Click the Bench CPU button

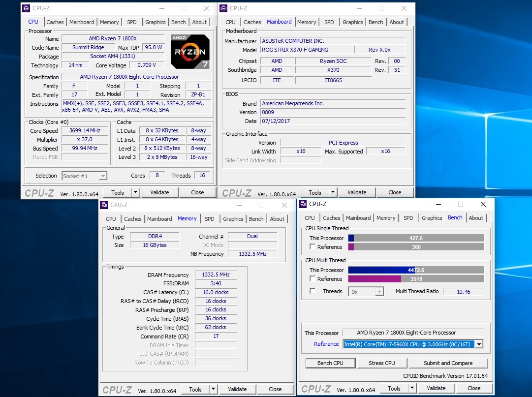pos(330,363)
